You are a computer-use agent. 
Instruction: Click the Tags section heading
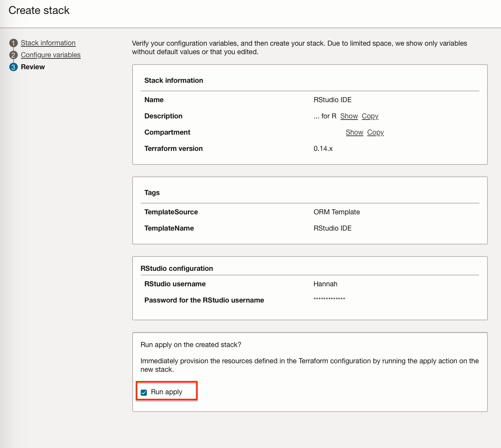(152, 193)
